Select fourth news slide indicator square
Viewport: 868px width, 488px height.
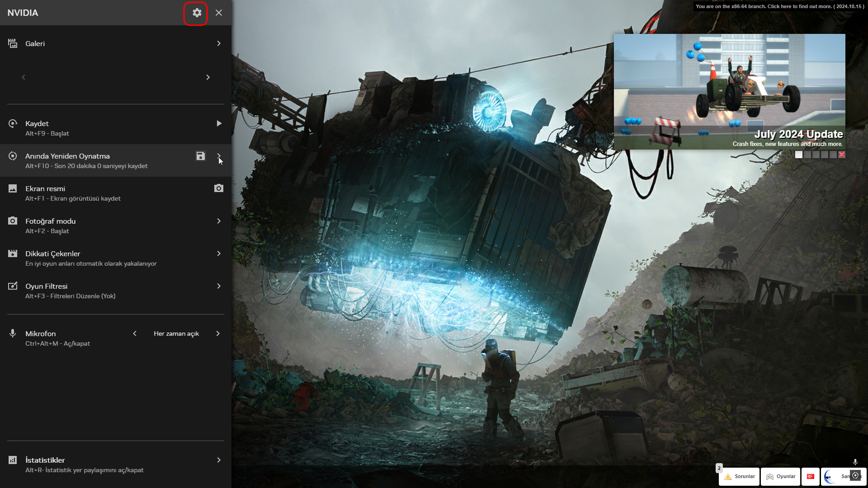pos(825,155)
